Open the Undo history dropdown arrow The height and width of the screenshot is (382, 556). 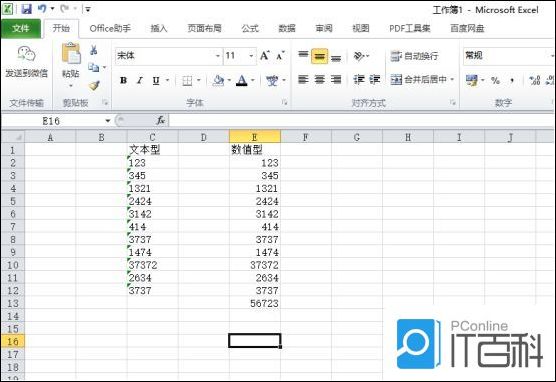tap(52, 9)
